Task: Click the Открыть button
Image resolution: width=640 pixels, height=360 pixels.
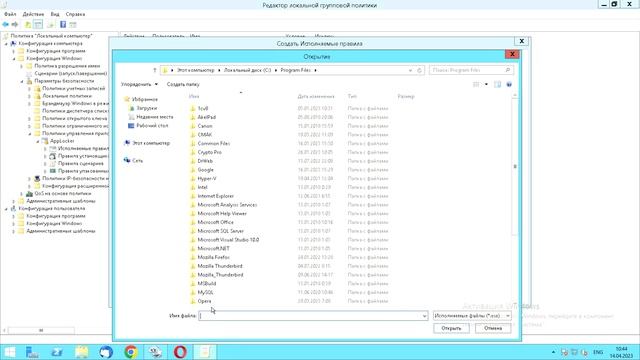Action: pos(451,328)
